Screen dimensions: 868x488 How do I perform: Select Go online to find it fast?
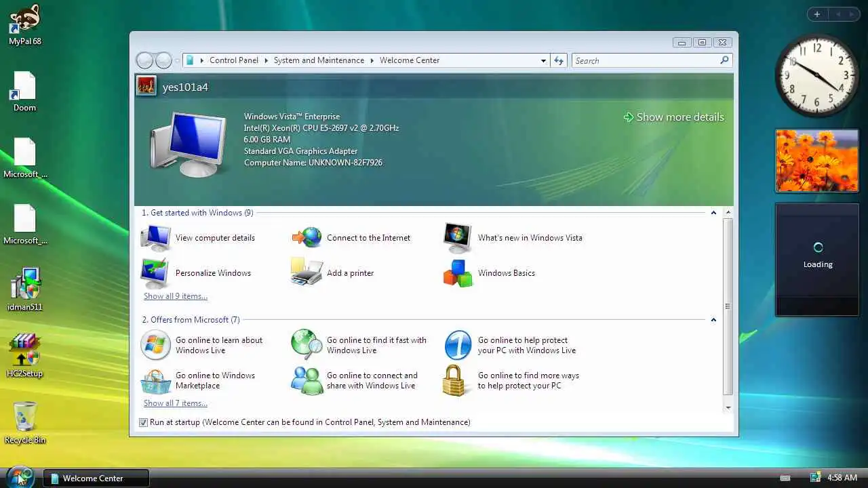pyautogui.click(x=359, y=345)
